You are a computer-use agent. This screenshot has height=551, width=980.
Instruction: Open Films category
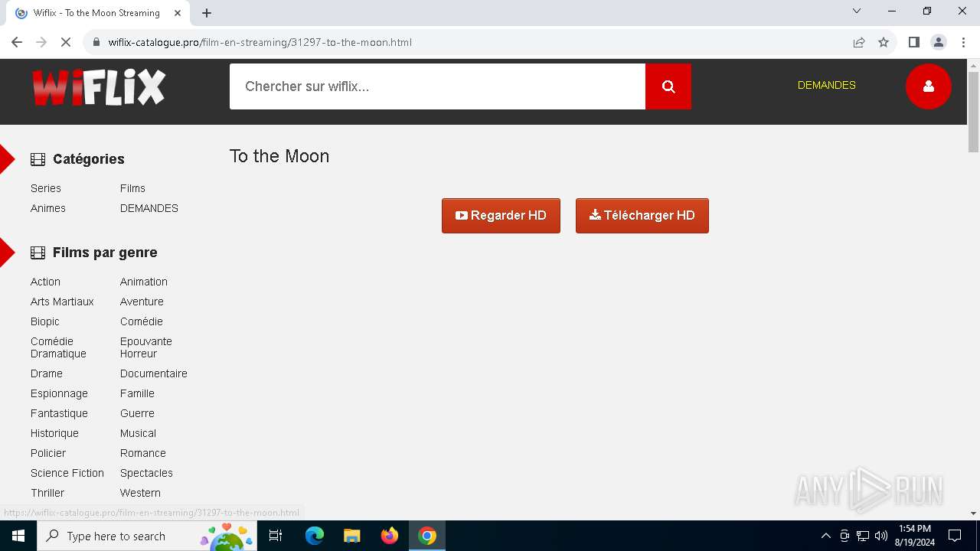[132, 188]
